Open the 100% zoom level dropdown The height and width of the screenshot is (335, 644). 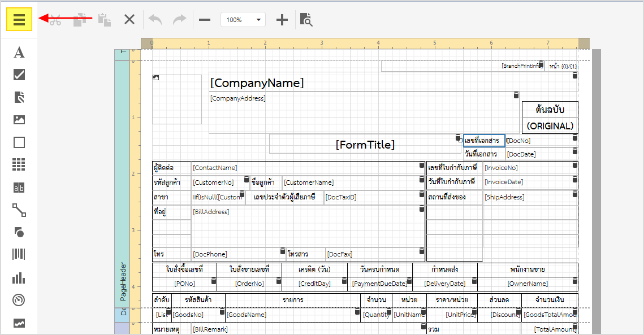tap(243, 20)
